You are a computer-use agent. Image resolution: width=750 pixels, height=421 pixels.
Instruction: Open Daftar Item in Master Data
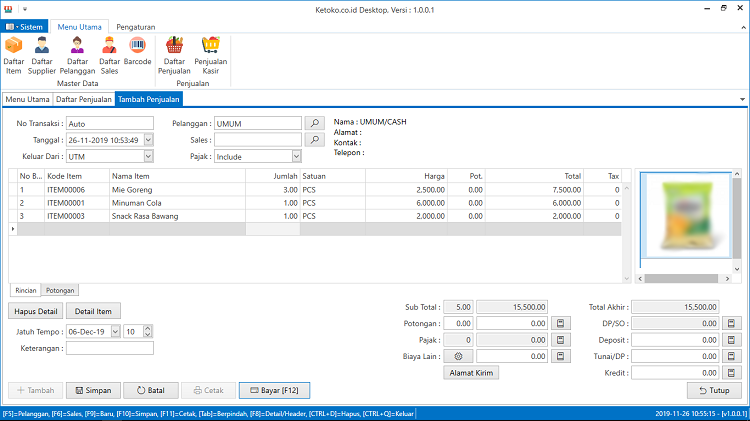coord(13,55)
